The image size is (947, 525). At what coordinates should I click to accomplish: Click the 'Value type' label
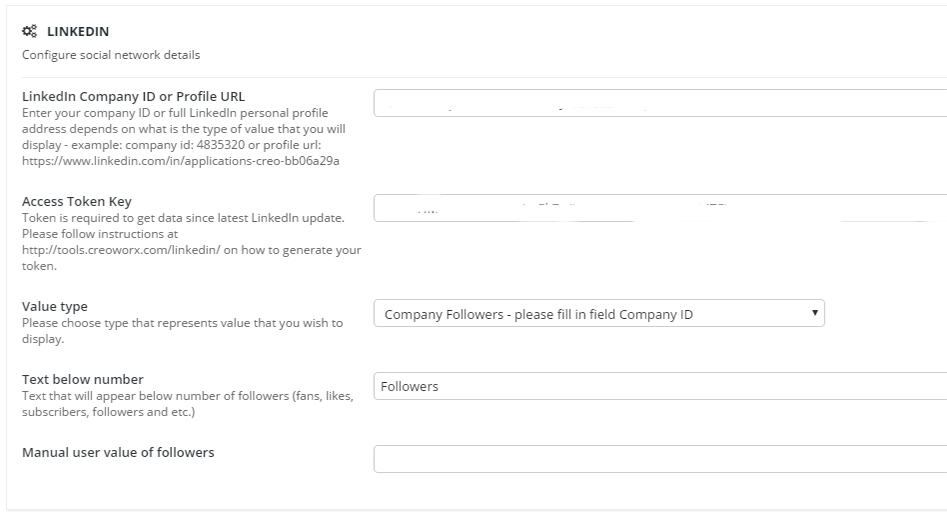click(x=55, y=307)
